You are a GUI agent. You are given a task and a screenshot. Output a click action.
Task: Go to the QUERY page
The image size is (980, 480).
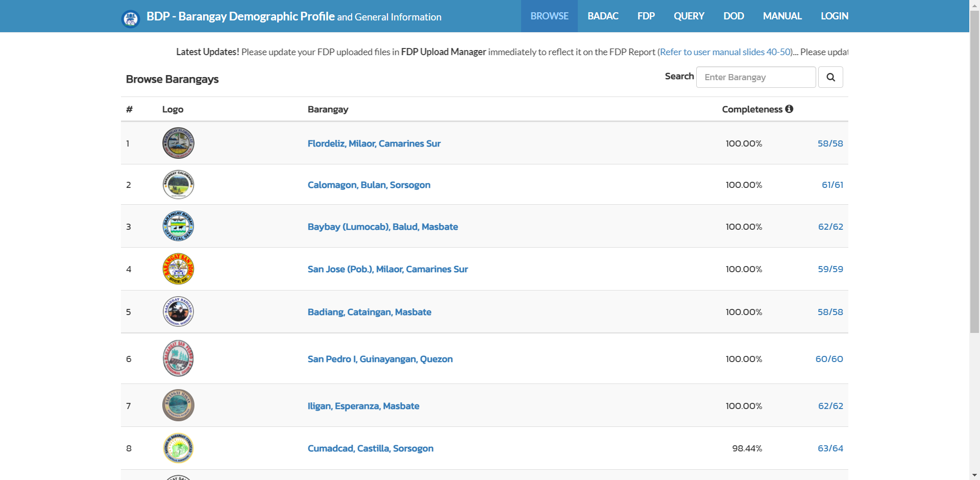(689, 16)
